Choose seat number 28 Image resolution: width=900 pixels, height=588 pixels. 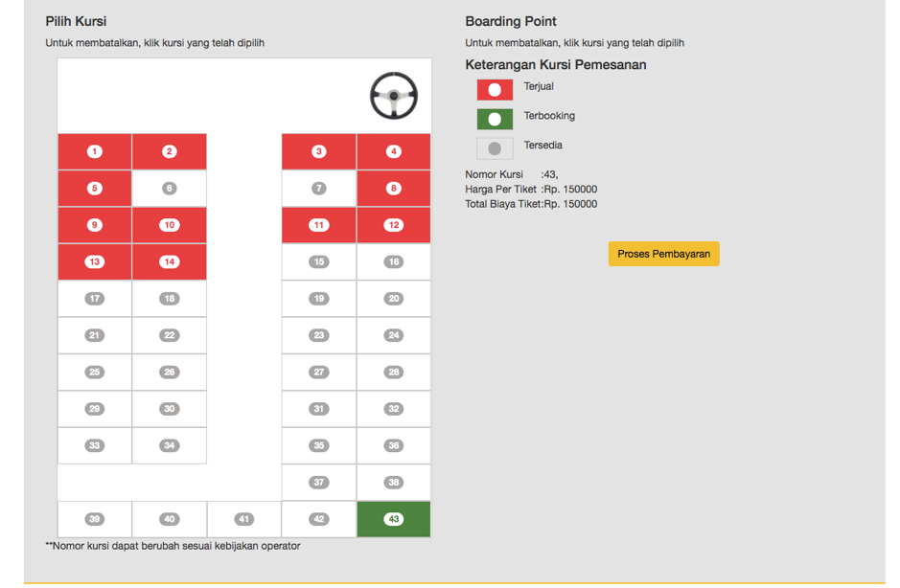pyautogui.click(x=394, y=372)
